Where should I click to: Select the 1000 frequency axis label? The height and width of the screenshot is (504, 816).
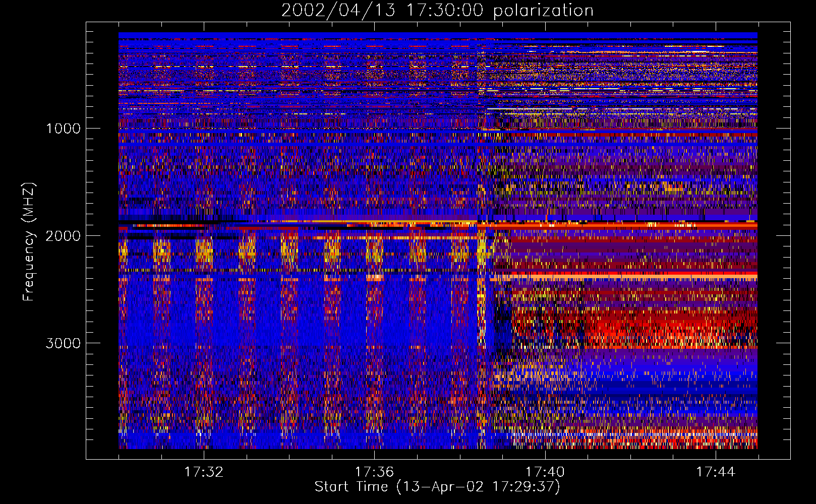pos(63,129)
